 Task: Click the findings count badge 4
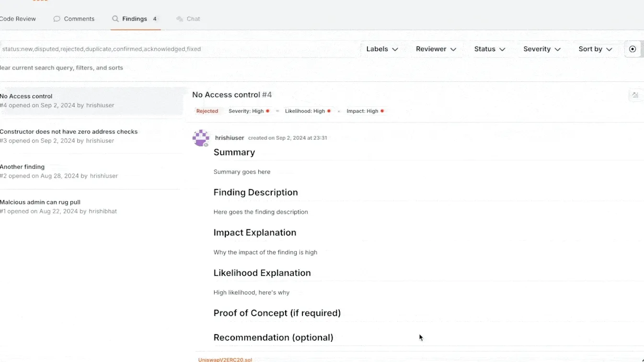pos(155,19)
